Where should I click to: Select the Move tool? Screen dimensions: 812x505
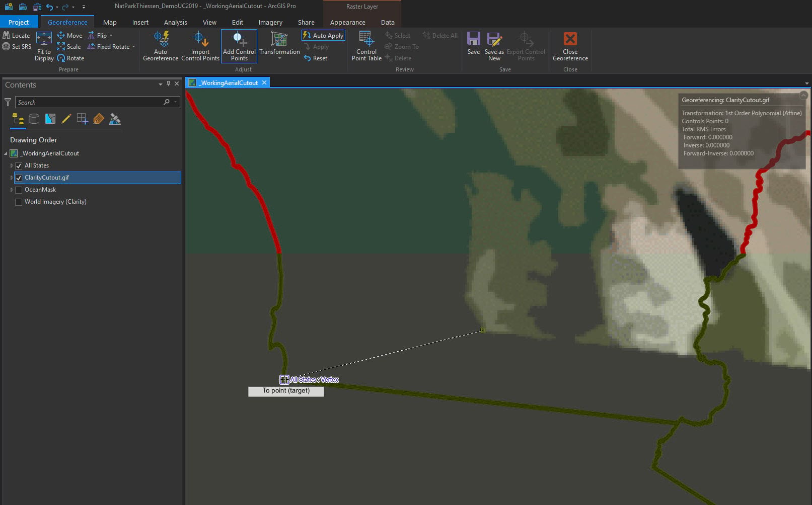tap(69, 35)
